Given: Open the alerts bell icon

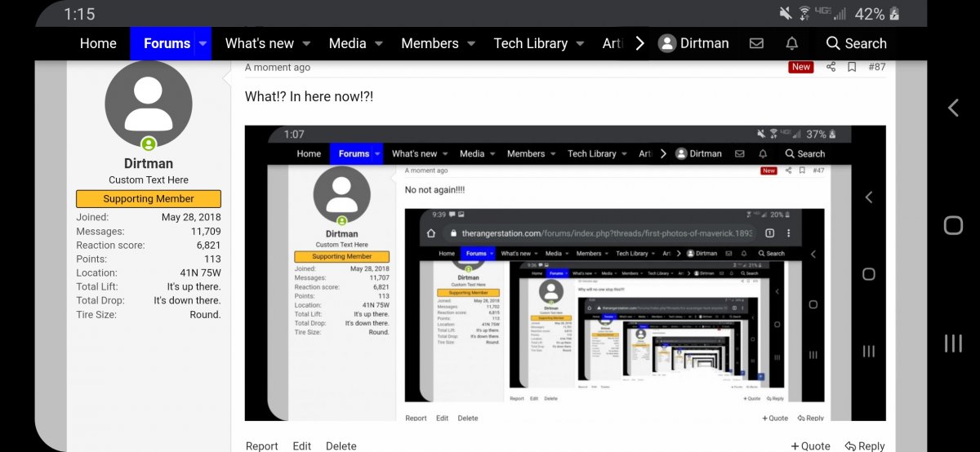Looking at the screenshot, I should 791,43.
